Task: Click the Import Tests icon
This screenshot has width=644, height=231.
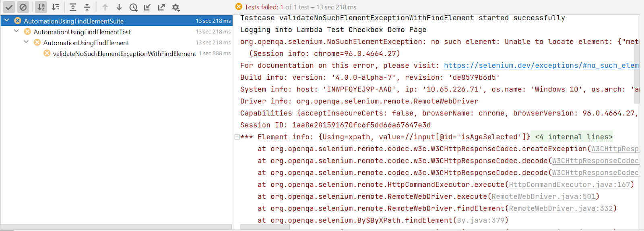Action: (x=147, y=7)
